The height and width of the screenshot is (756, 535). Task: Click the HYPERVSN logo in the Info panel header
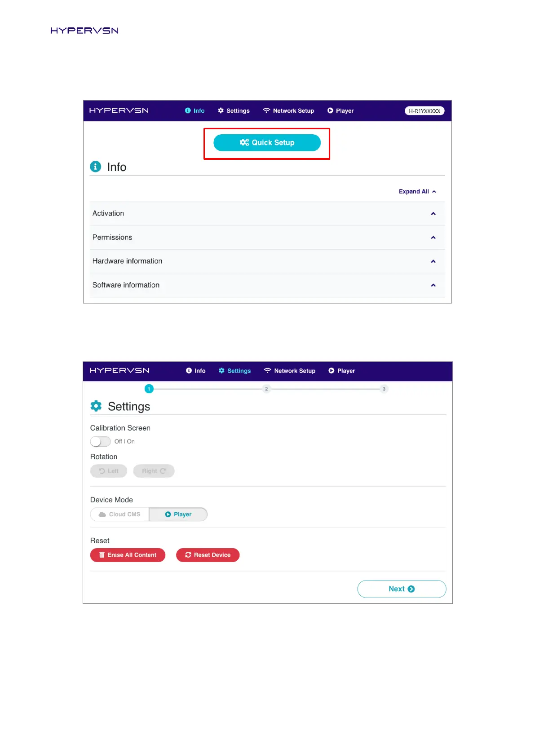click(119, 110)
